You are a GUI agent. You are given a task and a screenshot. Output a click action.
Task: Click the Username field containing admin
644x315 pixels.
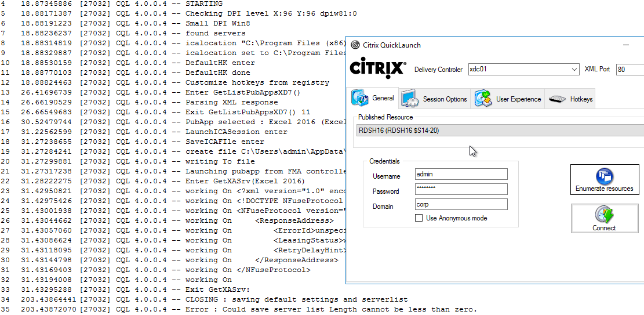click(x=461, y=174)
